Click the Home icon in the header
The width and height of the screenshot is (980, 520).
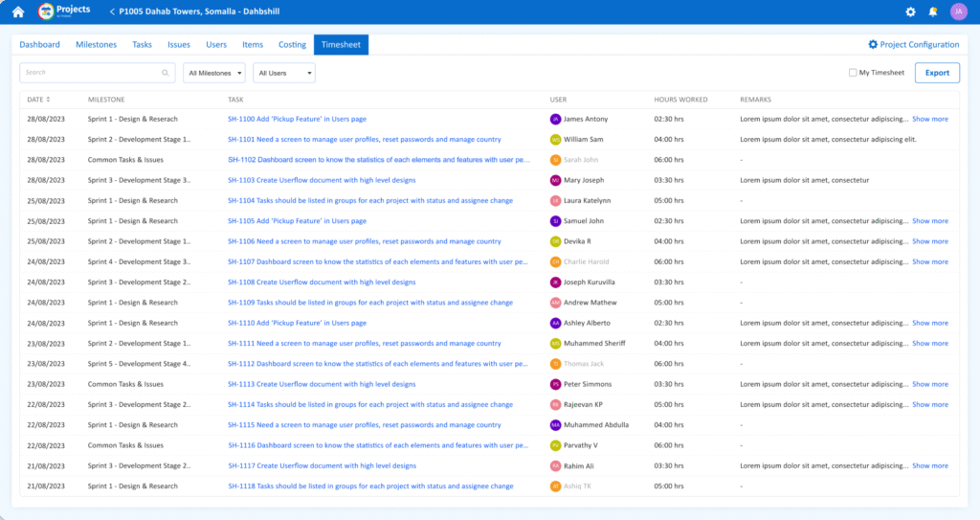click(x=17, y=11)
